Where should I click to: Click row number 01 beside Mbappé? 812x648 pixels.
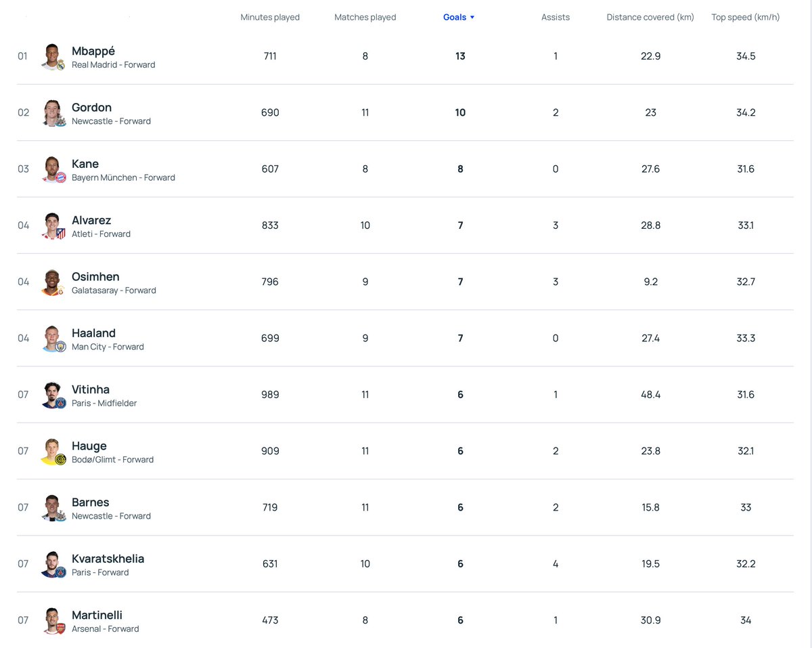point(22,56)
